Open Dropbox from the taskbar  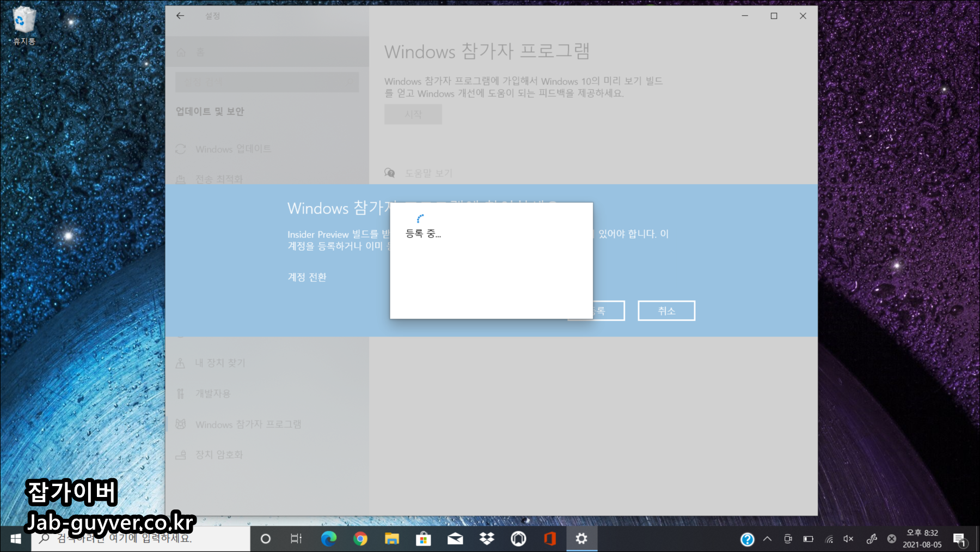point(487,539)
